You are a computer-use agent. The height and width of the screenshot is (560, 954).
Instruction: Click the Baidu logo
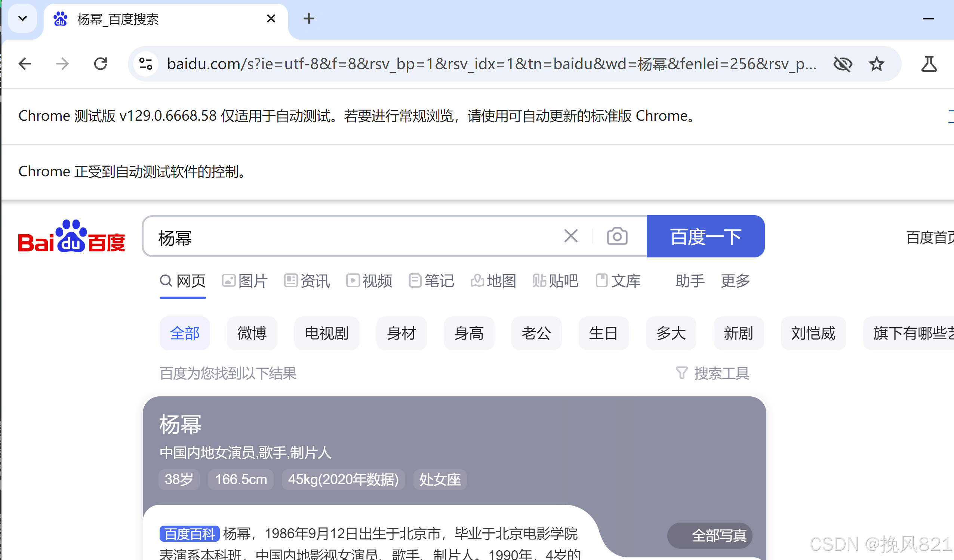point(71,237)
